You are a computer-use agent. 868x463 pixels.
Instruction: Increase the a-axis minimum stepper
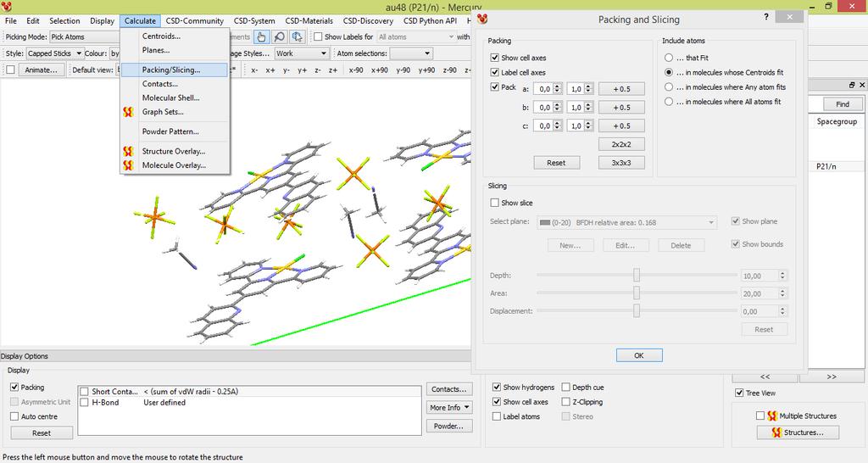(558, 86)
